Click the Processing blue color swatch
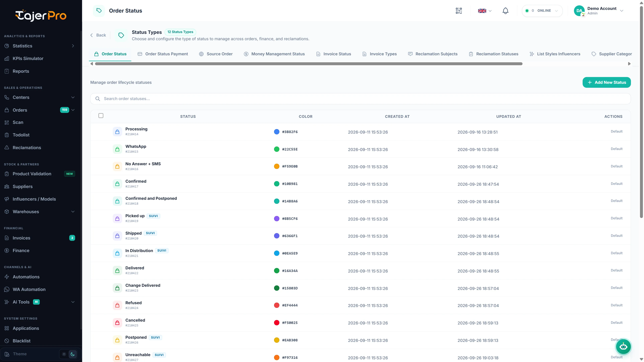644x362 pixels. pos(277,132)
